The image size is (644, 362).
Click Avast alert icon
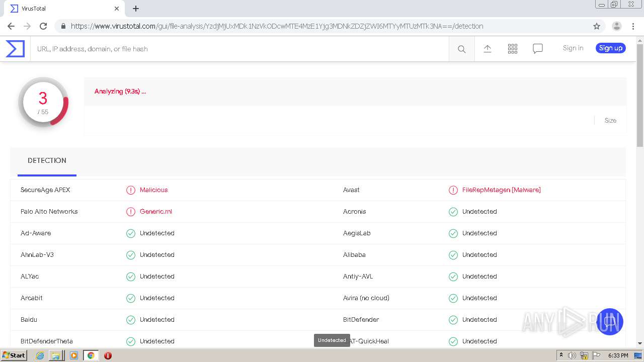[453, 190]
